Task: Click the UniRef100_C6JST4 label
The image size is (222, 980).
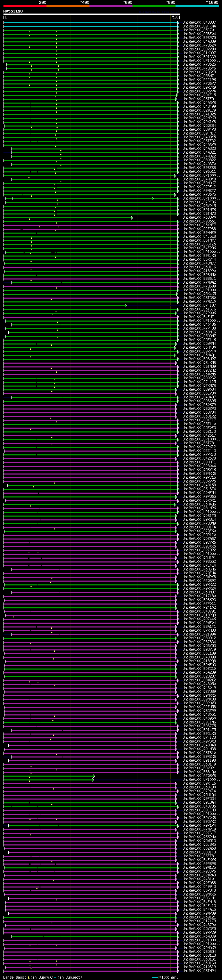Action: pos(199,489)
